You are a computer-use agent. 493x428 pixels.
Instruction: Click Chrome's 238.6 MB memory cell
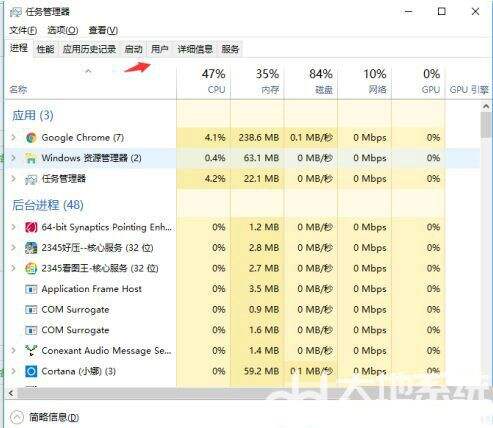(257, 138)
